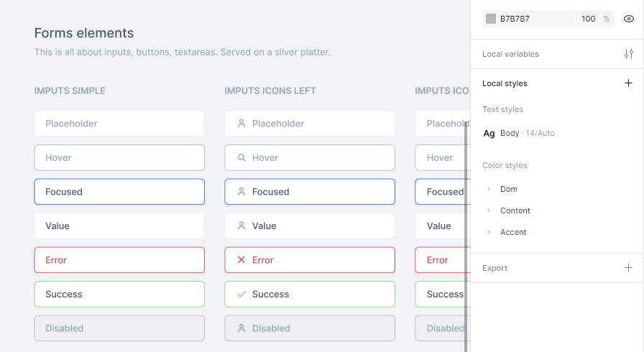Open the Local variables section

(x=510, y=54)
